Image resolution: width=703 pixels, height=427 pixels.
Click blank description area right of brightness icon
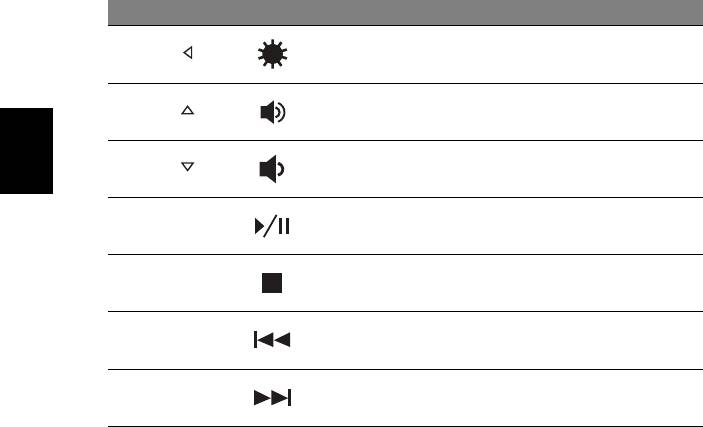[500, 54]
